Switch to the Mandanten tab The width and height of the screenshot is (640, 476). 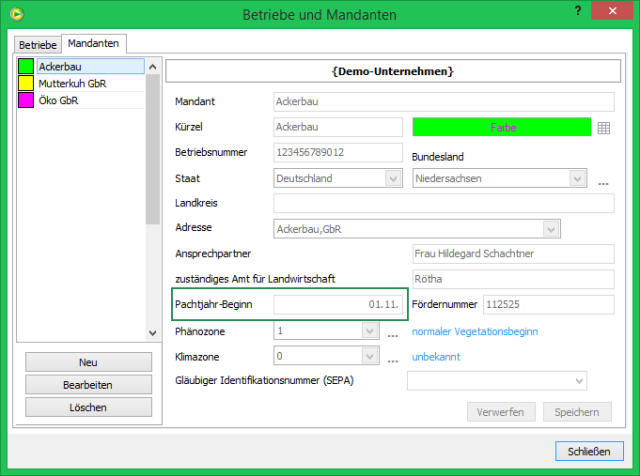point(93,44)
